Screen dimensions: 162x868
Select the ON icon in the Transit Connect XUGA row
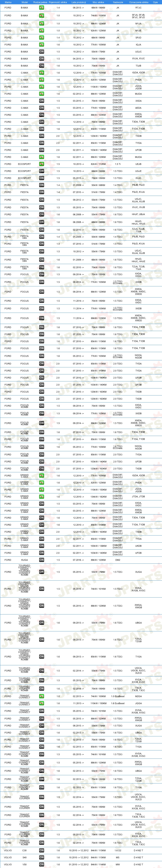[x=41, y=726]
